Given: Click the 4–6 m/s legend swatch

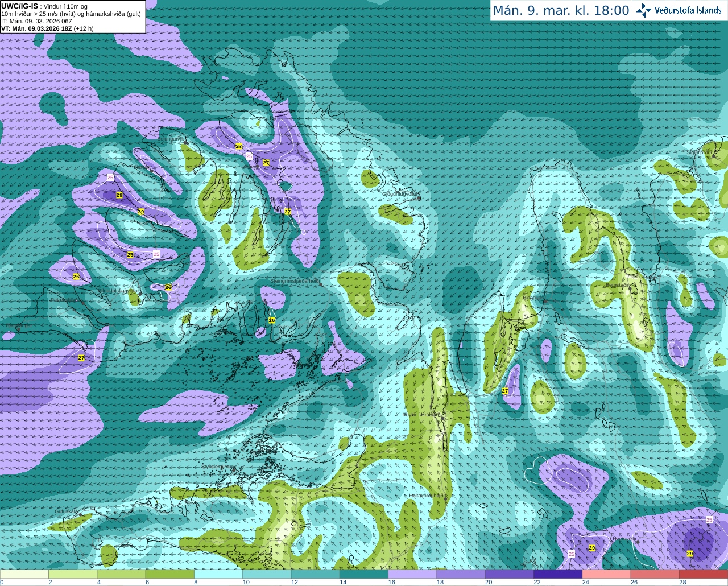Looking at the screenshot, I should pos(121,574).
